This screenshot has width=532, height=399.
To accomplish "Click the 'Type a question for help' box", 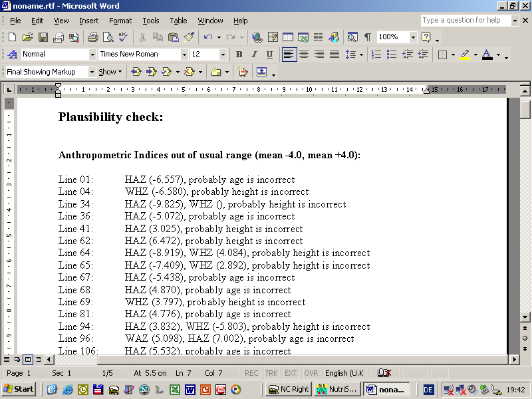I will pos(465,21).
